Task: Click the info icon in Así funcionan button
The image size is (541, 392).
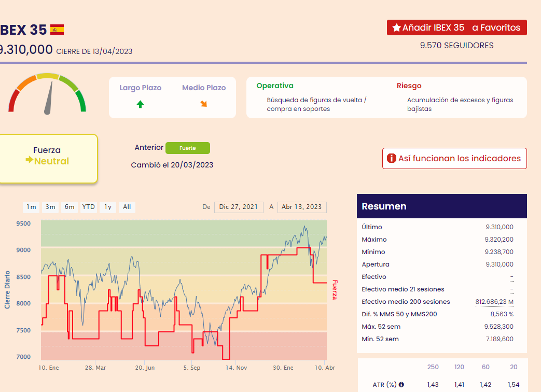Action: (391, 158)
